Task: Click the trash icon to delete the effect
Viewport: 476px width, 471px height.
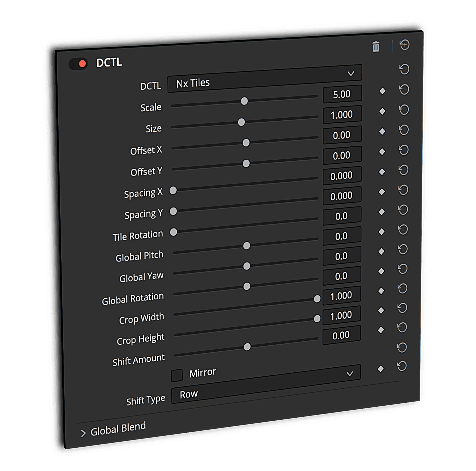Action: tap(376, 47)
